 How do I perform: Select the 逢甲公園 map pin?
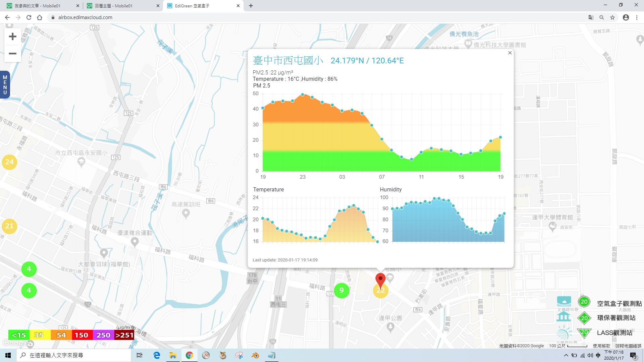[x=390, y=327]
